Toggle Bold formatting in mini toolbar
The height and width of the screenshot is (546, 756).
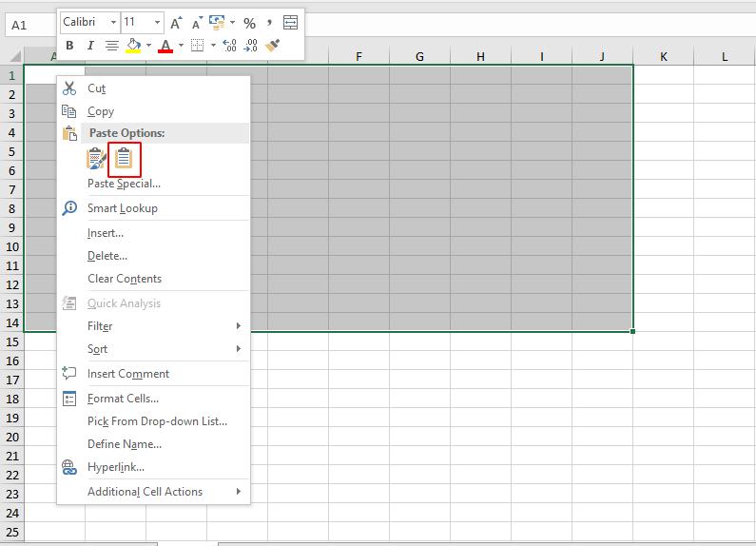[69, 45]
